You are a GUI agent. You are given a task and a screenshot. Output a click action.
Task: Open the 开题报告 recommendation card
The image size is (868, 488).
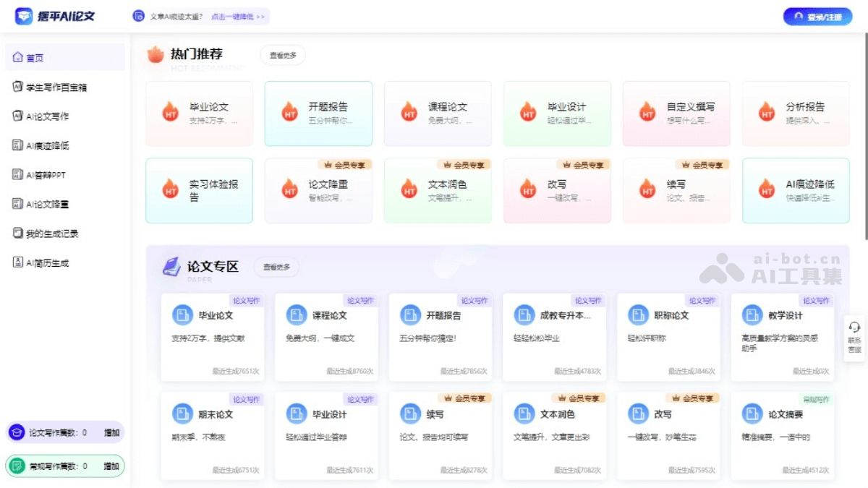click(x=318, y=113)
